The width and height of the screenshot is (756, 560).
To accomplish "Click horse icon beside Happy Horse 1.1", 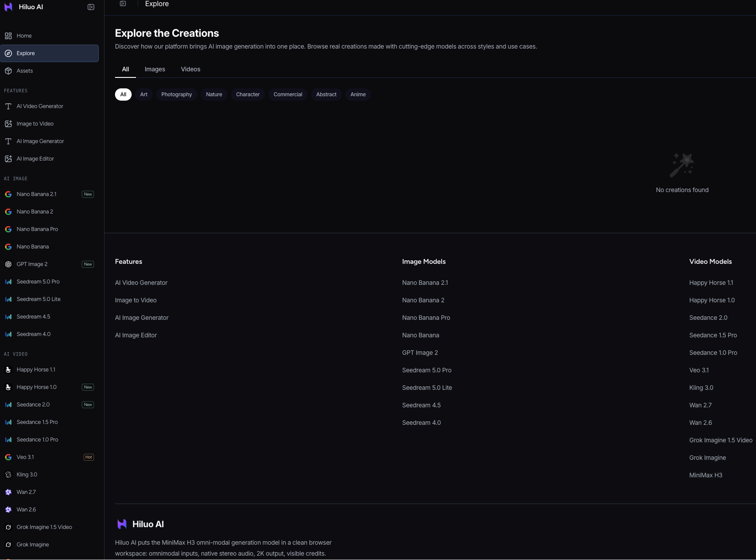I will [x=8, y=370].
